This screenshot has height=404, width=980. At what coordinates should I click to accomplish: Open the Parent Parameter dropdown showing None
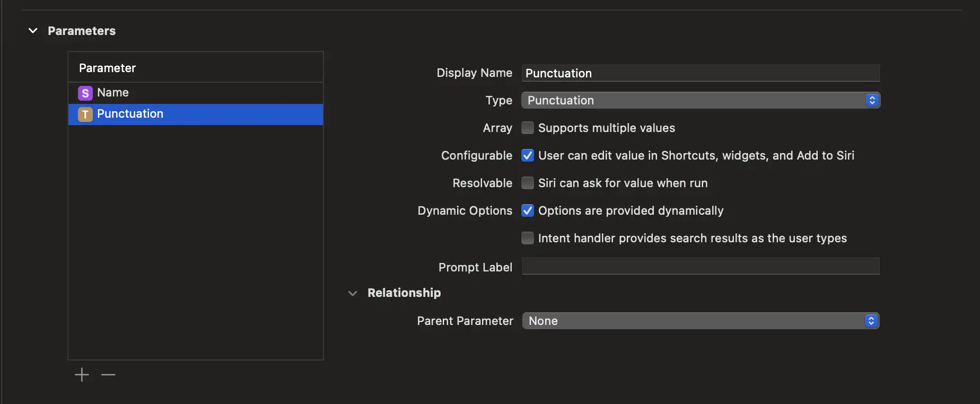(701, 321)
